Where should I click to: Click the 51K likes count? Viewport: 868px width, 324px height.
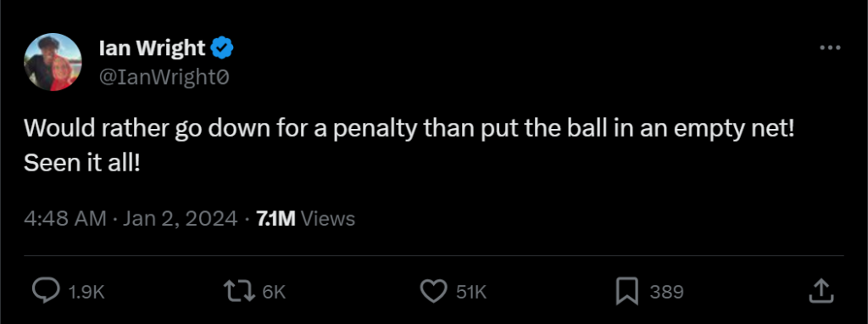pos(471,292)
